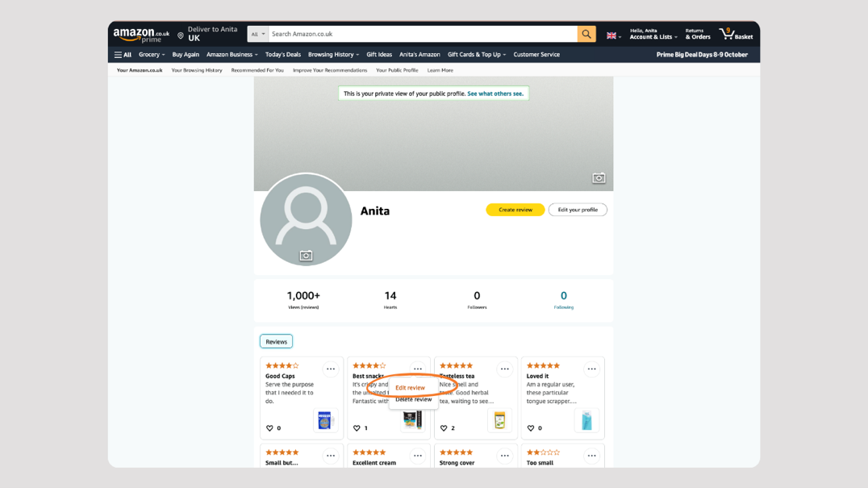The image size is (868, 488).
Task: Click the 1,000+ Views count
Action: tap(303, 299)
